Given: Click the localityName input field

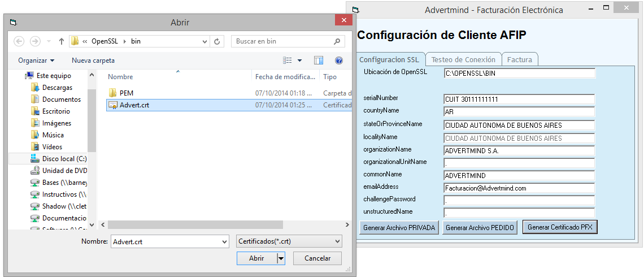Looking at the screenshot, I should (520, 138).
